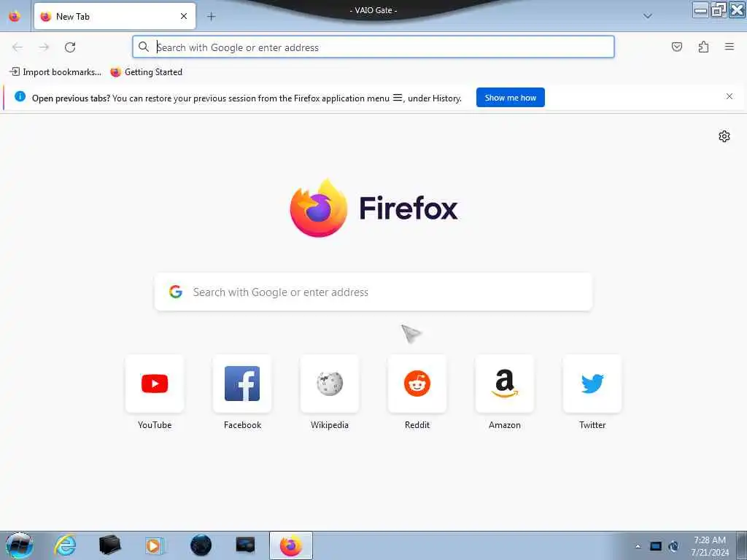
Task: Click the info icon in notification bar
Action: [20, 97]
